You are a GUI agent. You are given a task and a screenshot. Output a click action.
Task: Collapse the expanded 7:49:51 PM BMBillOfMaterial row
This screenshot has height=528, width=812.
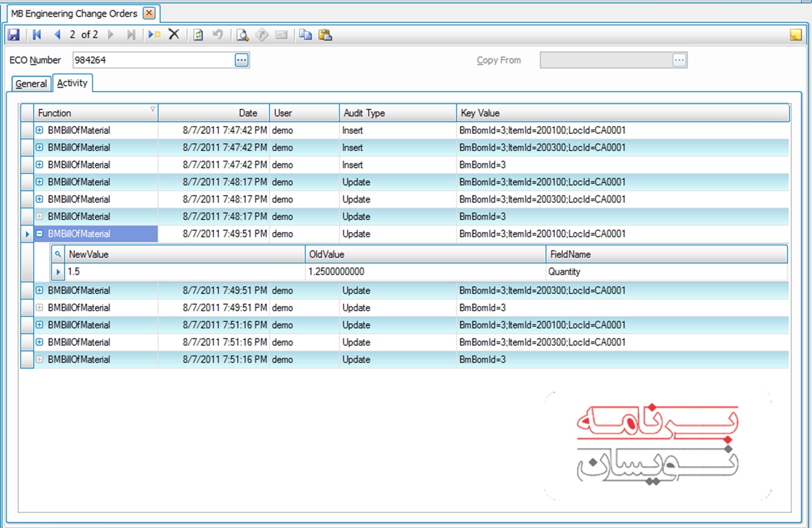39,234
